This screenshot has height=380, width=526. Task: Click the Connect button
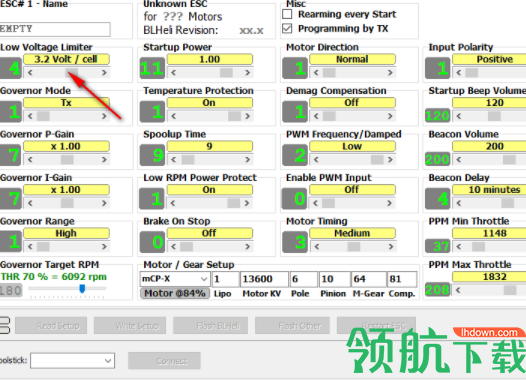[x=164, y=361]
